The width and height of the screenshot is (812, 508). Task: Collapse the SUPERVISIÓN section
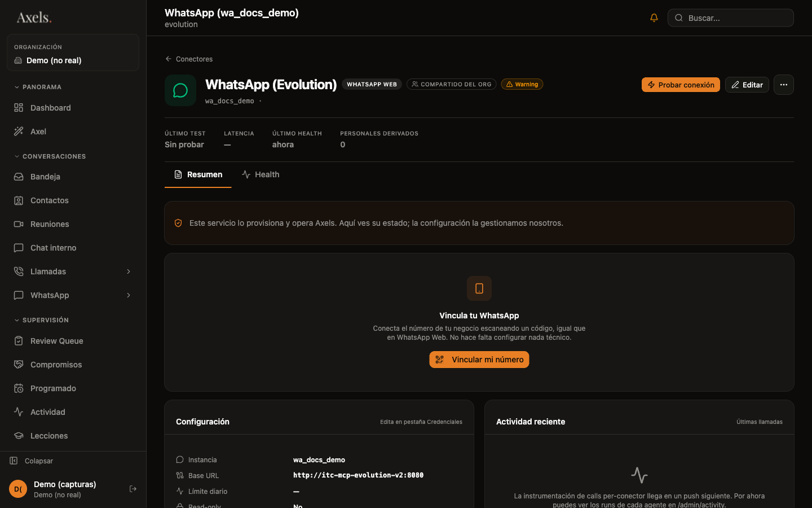[x=41, y=320]
